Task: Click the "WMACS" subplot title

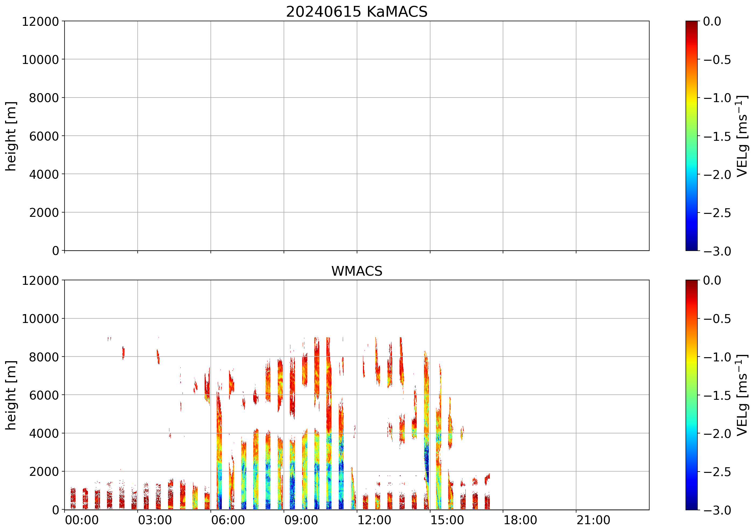Action: click(x=356, y=271)
